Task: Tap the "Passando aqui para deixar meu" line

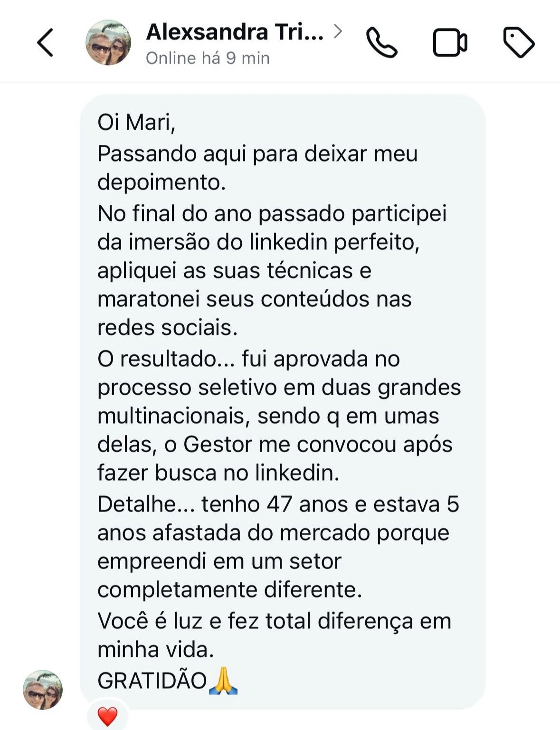Action: click(x=257, y=154)
